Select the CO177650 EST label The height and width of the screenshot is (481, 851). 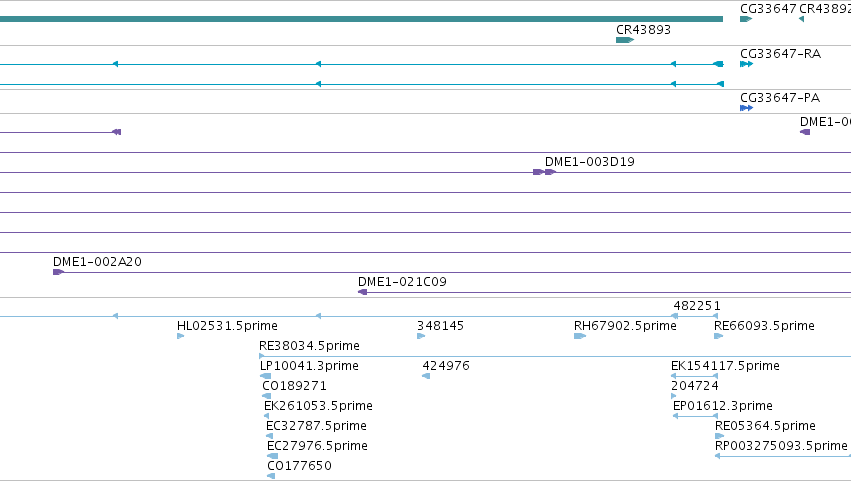299,466
